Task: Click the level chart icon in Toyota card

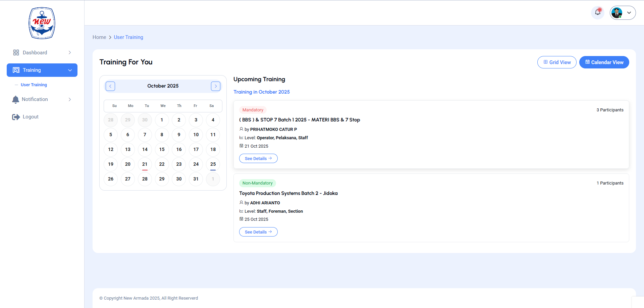Action: pyautogui.click(x=241, y=211)
